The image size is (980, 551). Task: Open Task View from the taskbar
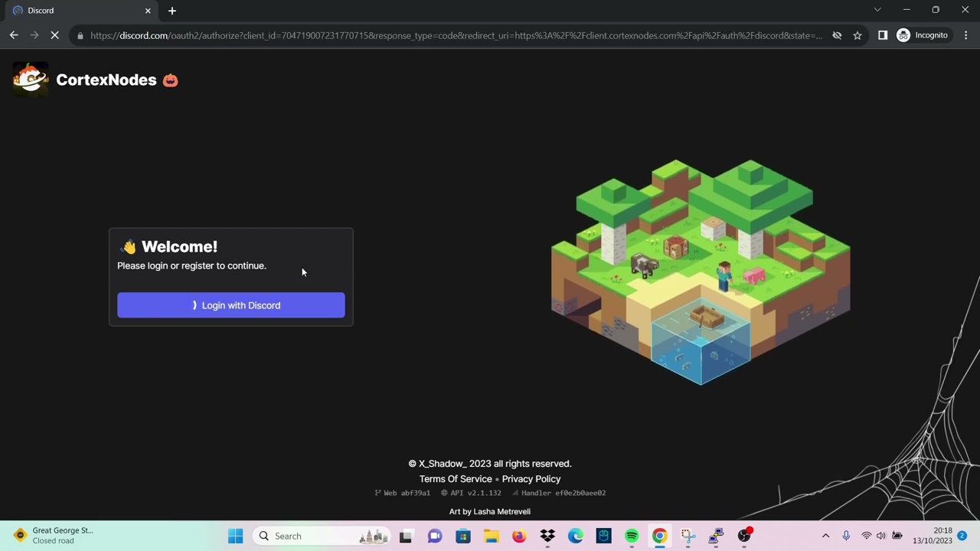coord(406,536)
